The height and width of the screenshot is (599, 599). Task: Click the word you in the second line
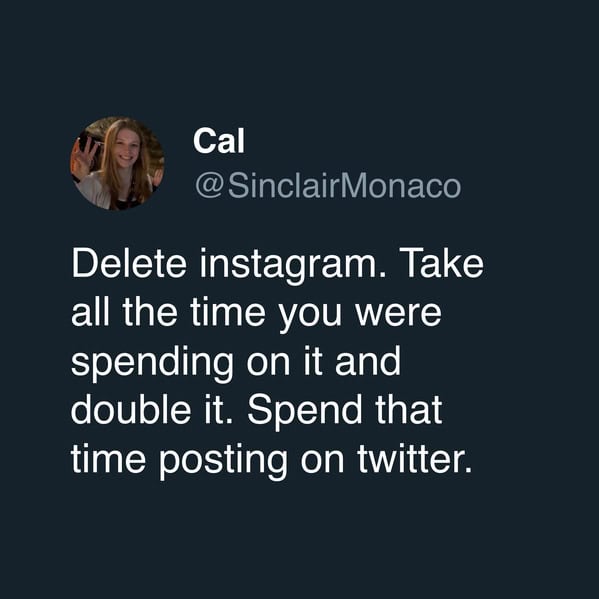310,319
